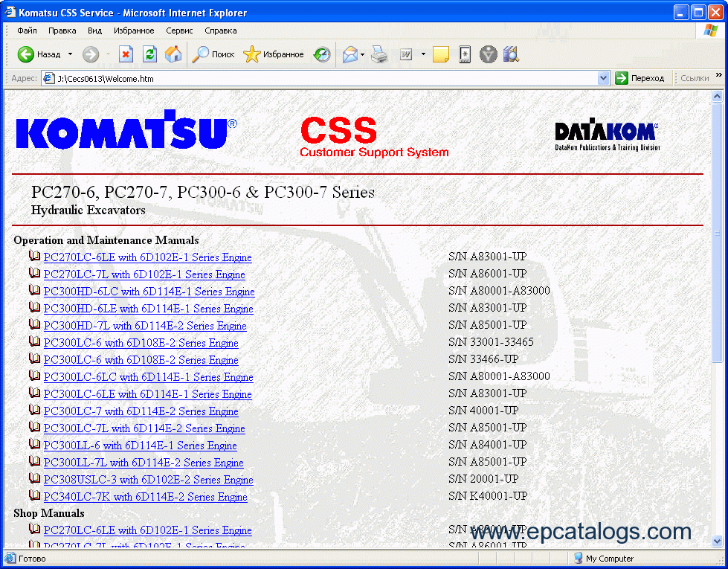
Task: Print the page with the printer icon
Action: [379, 54]
